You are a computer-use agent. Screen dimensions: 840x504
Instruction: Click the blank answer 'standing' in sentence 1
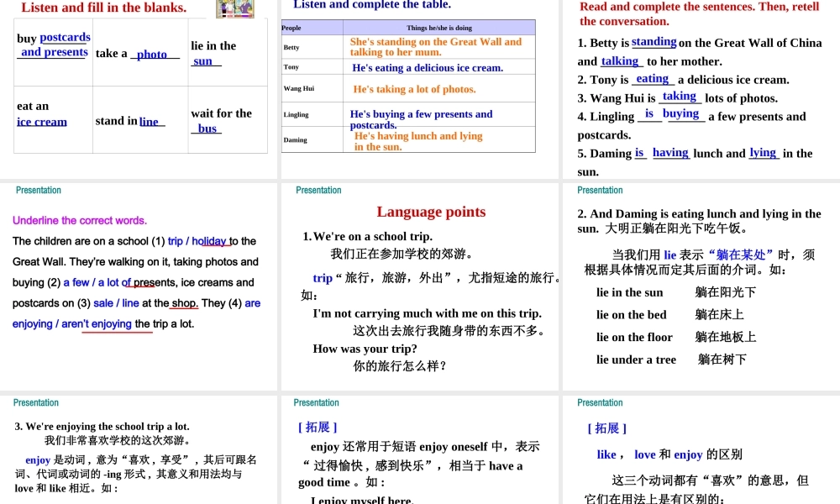654,42
